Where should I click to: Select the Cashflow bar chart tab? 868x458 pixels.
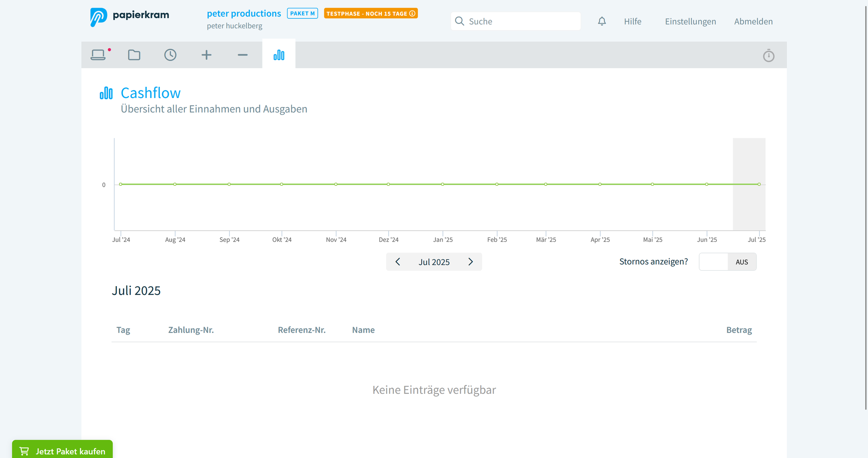point(279,55)
